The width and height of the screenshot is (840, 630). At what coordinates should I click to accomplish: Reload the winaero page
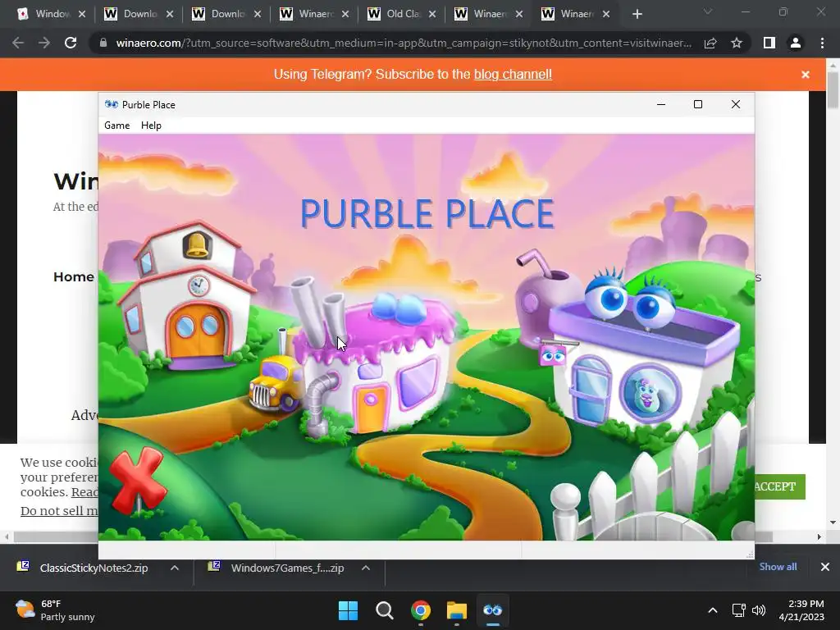pos(71,43)
